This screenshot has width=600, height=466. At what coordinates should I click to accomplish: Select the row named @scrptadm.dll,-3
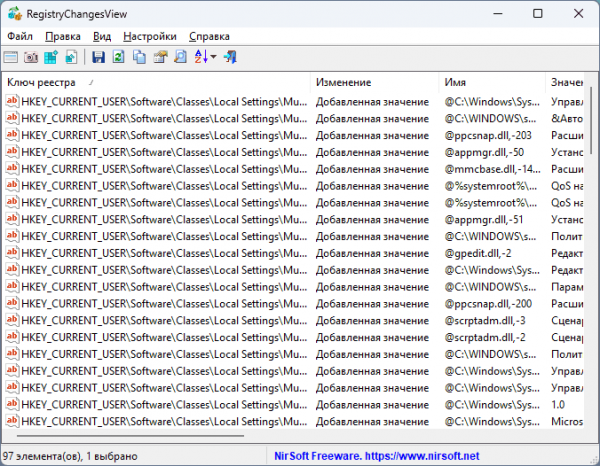[x=293, y=321]
